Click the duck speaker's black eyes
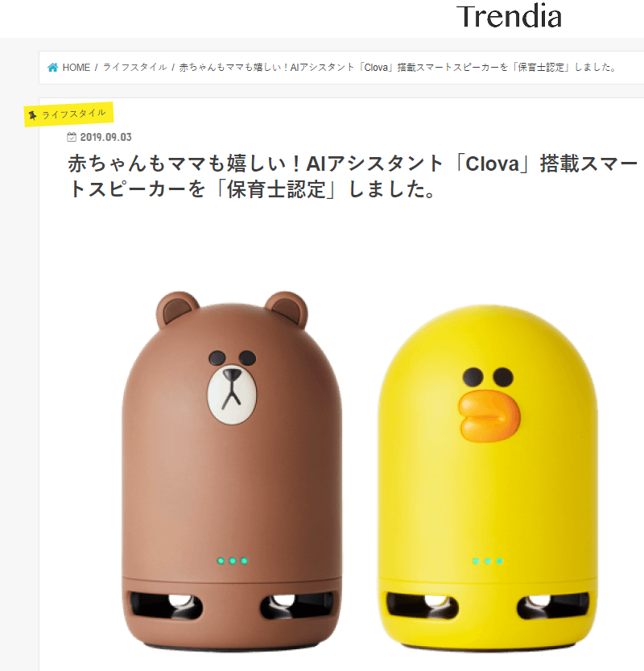644x671 pixels. click(488, 377)
